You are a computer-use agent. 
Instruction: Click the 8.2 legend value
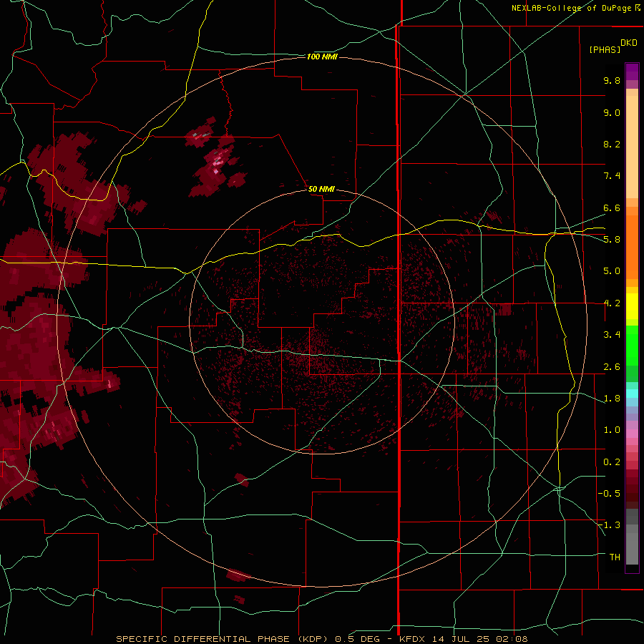tap(612, 144)
